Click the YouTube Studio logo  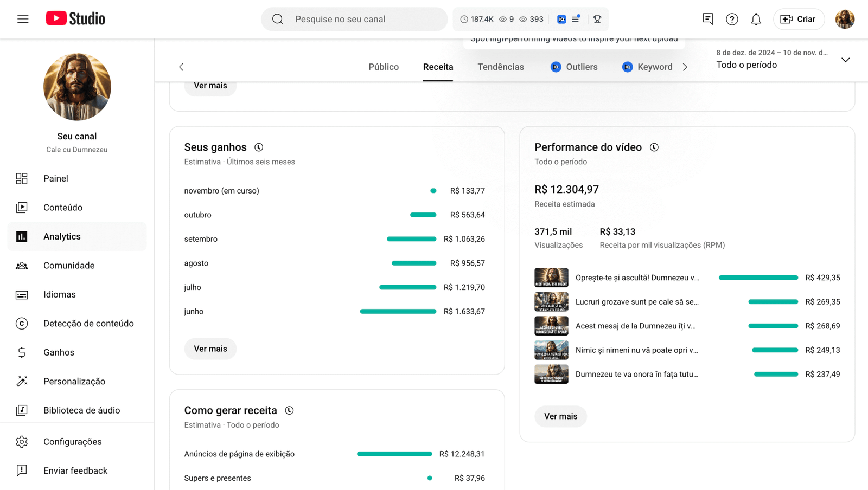pos(75,19)
